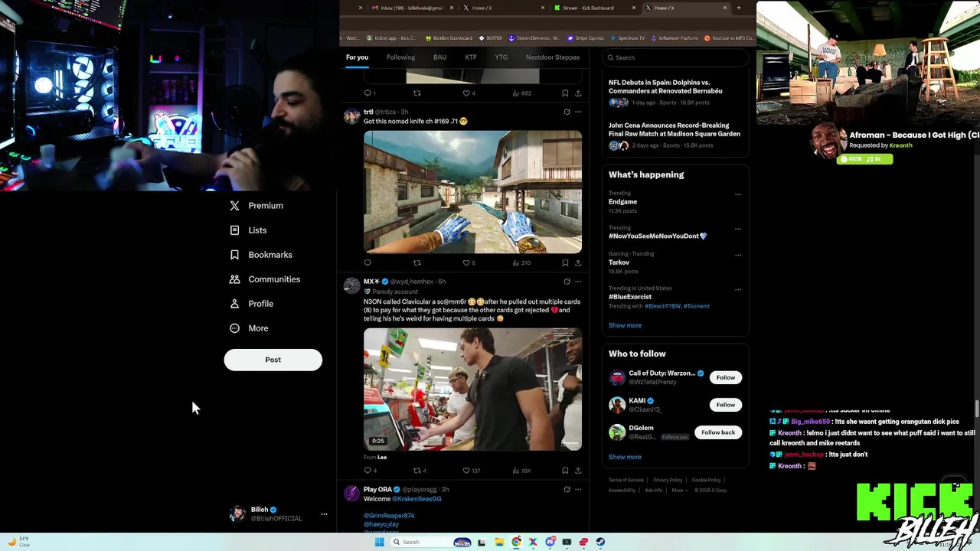Reply to MX's N3ON post
The image size is (980, 551).
(x=370, y=471)
